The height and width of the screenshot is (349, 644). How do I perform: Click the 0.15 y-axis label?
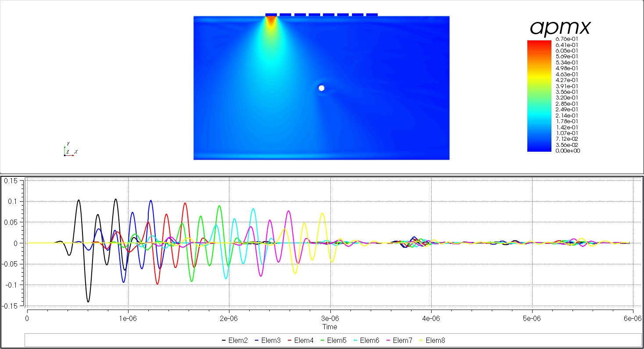11,180
